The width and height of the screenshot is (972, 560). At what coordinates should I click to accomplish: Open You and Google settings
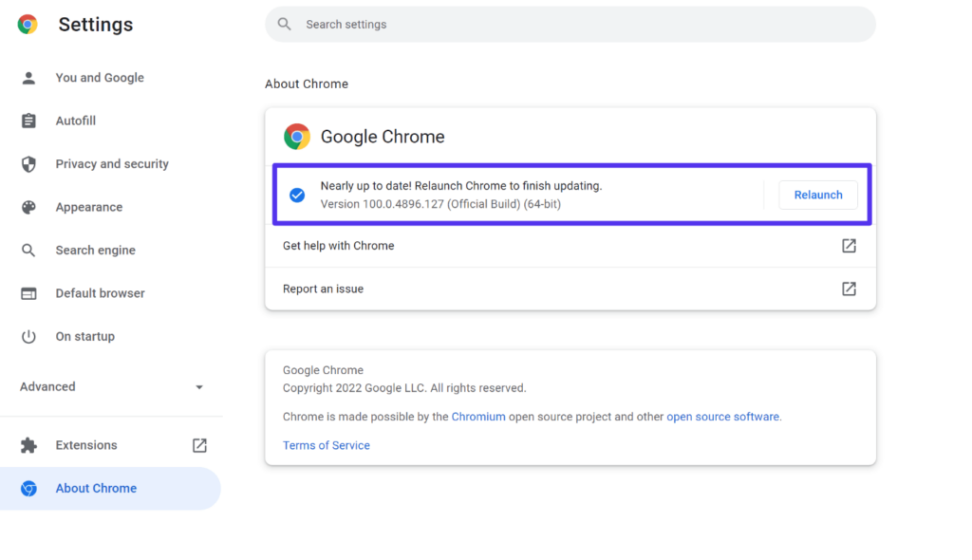(29, 78)
